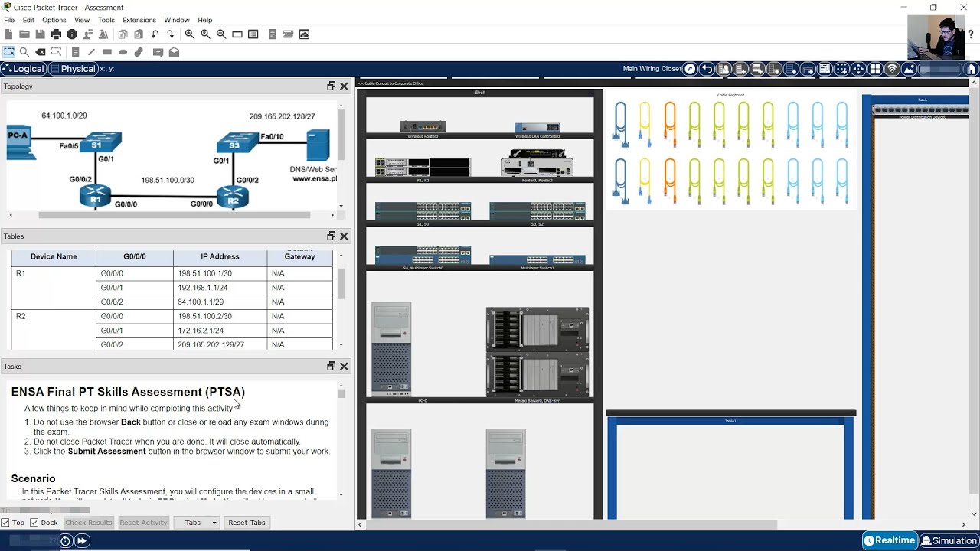Click the Add Simple PDU envelope
Image resolution: width=980 pixels, height=551 pixels.
pyautogui.click(x=158, y=52)
